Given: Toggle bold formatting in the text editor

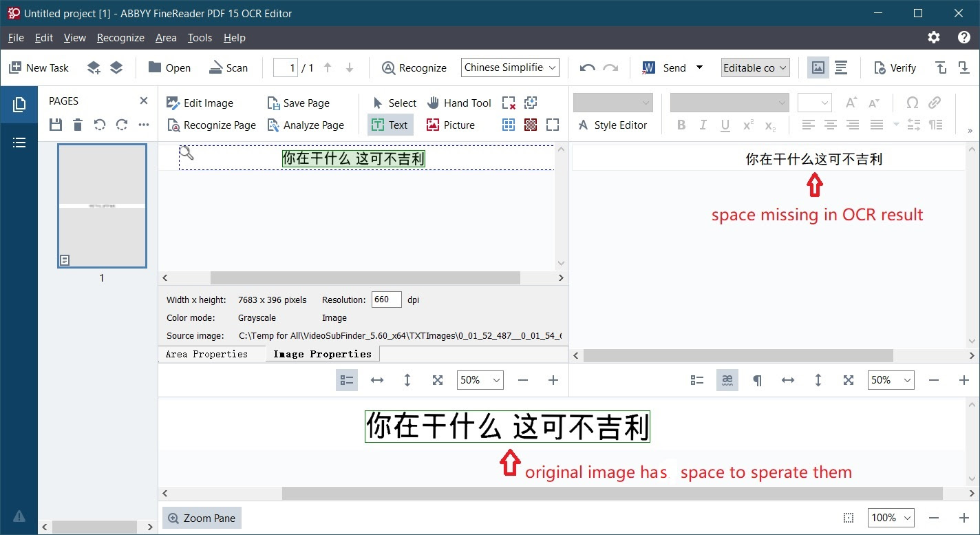Looking at the screenshot, I should click(681, 125).
